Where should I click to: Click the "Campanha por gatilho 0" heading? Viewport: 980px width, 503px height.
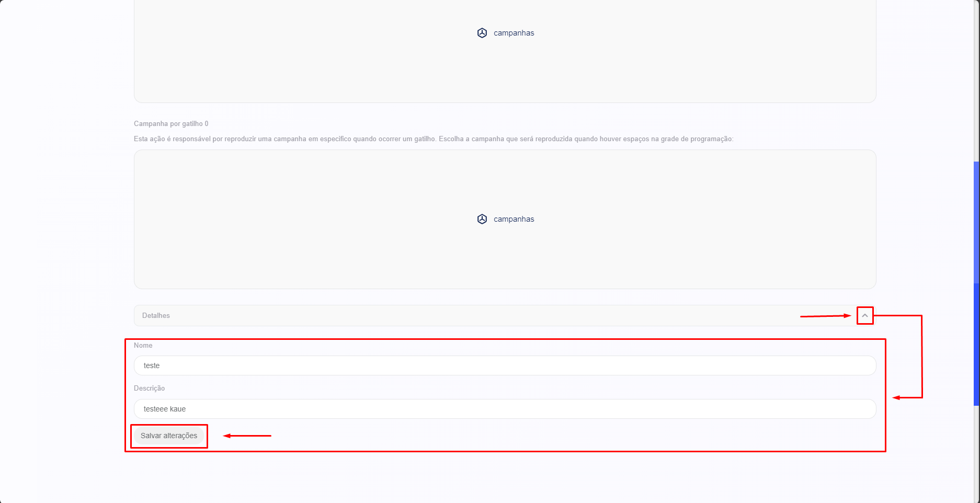click(x=171, y=124)
